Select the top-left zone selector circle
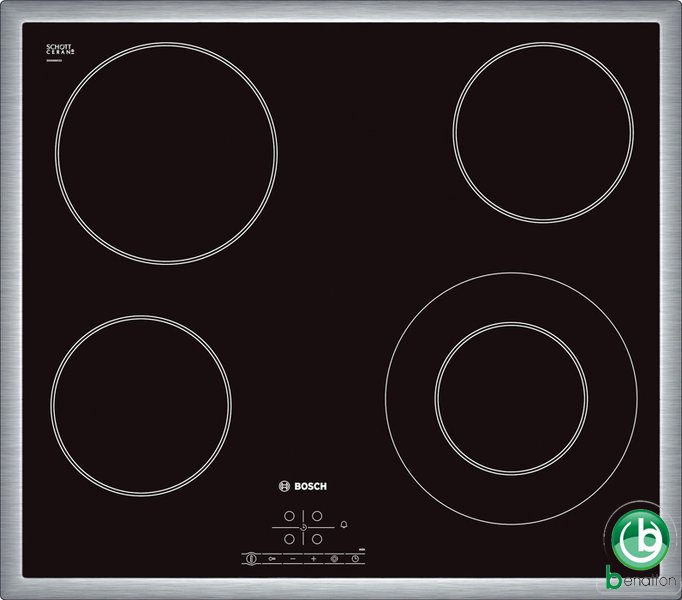 point(289,517)
